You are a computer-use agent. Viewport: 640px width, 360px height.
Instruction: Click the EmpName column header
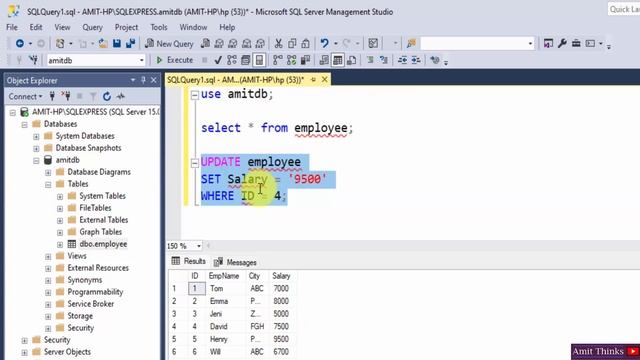click(224, 276)
